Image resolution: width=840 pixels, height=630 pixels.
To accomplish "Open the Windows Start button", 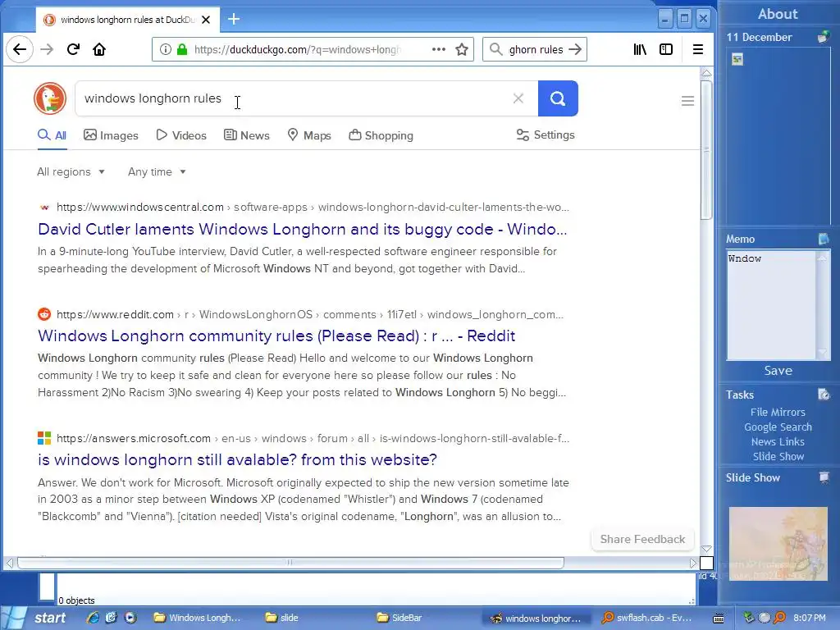I will (x=35, y=618).
